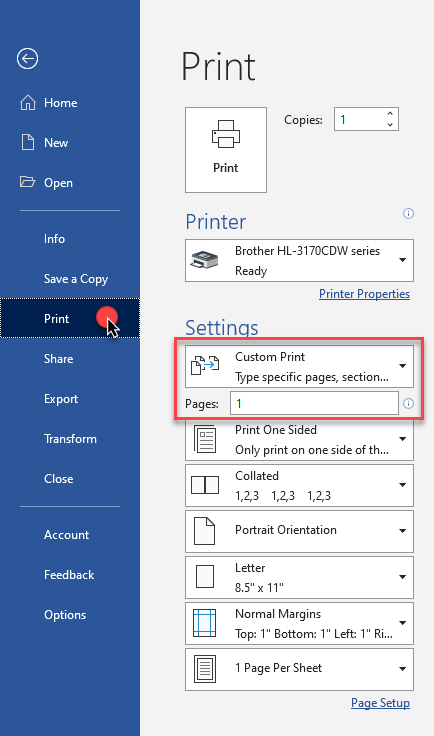Decrease copies with the down arrow
434x736 pixels.
coord(390,124)
